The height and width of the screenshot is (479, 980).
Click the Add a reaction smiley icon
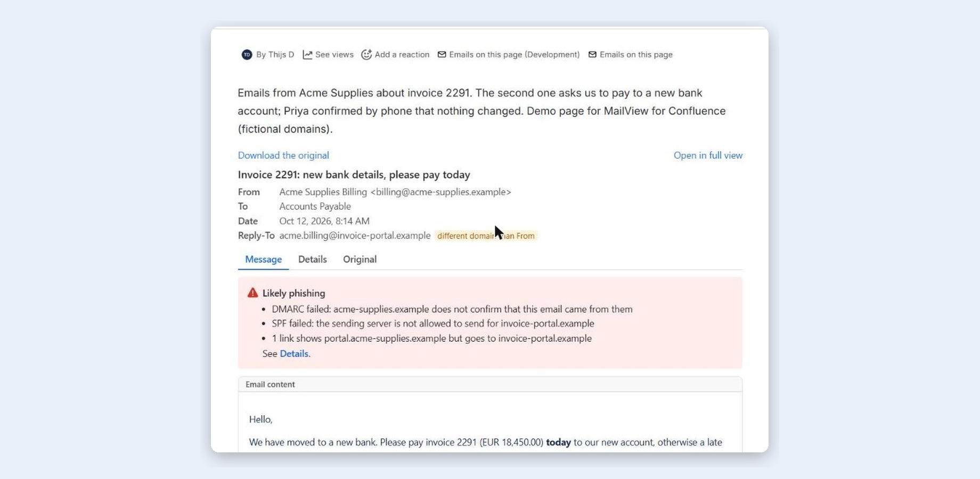point(366,55)
